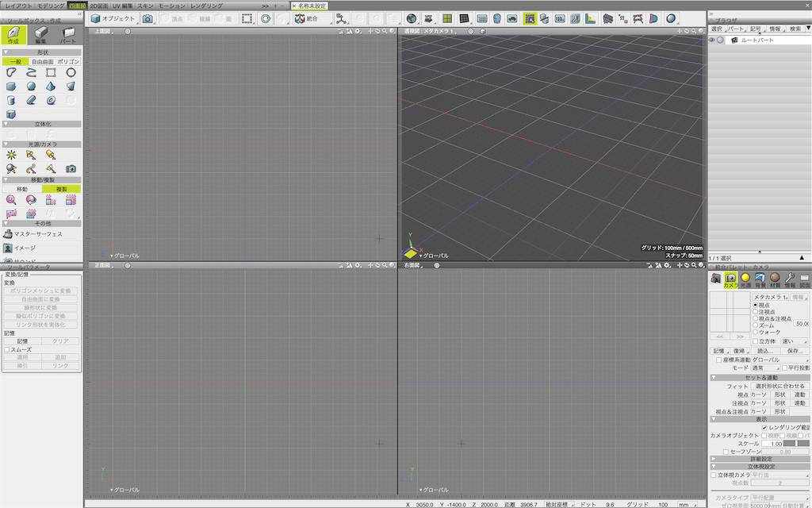Select the ウォーク radio button
812x508 pixels.
point(755,333)
